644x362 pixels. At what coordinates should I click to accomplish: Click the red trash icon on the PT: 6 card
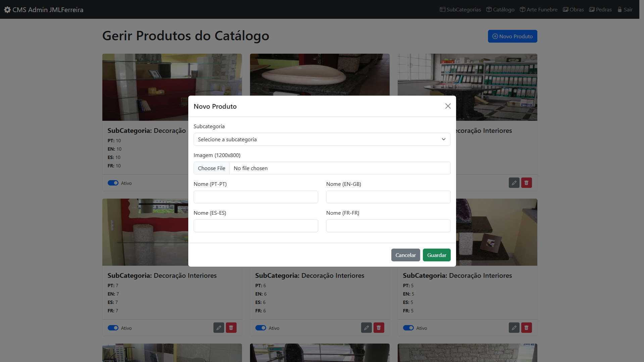(379, 328)
